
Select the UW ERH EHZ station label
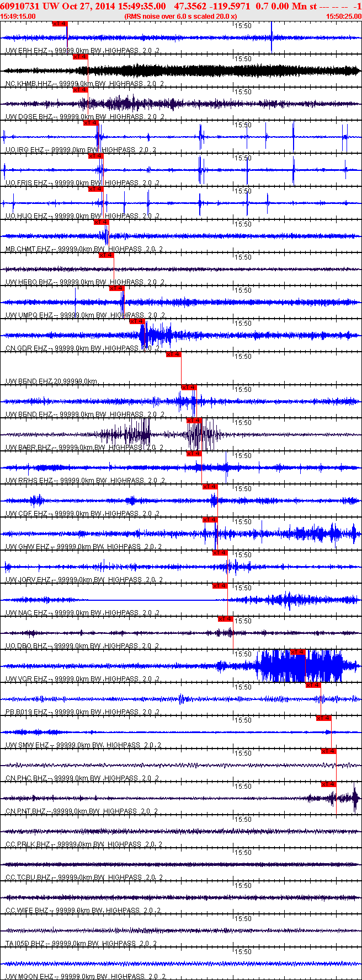click(83, 51)
